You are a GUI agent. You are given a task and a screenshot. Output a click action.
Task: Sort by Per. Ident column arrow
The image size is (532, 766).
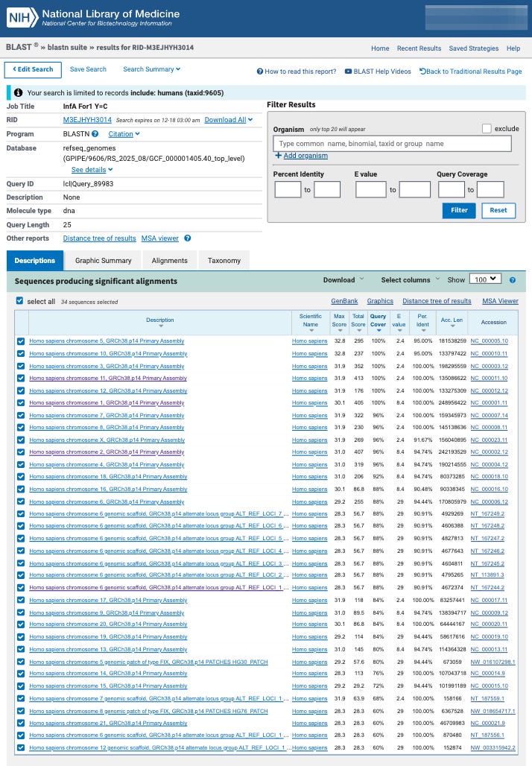423,331
